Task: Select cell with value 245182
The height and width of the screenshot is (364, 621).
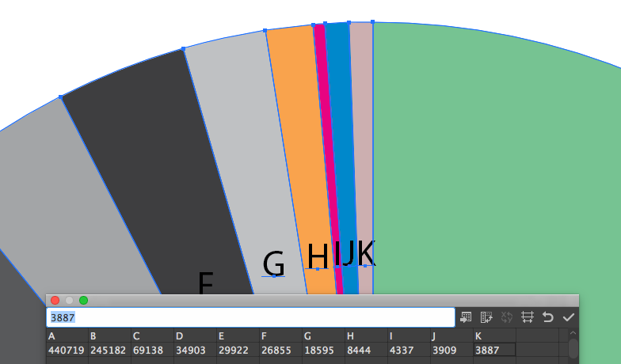Action: (109, 350)
